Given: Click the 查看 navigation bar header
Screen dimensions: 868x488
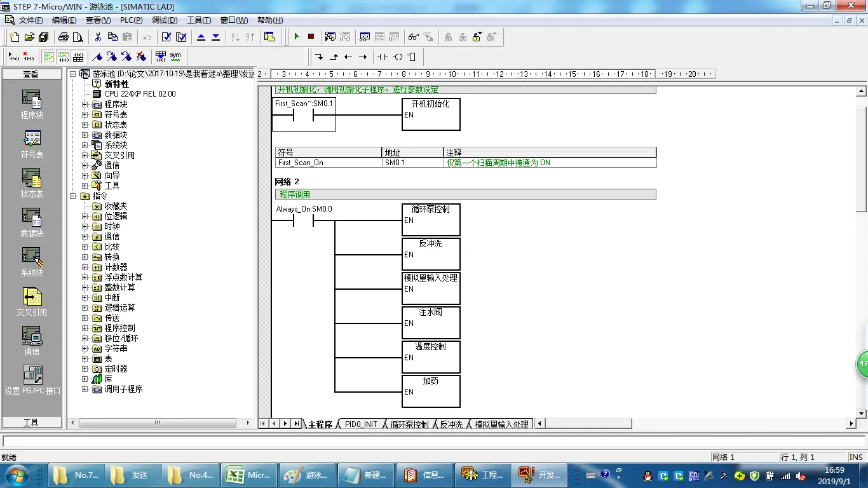Looking at the screenshot, I should coord(31,74).
